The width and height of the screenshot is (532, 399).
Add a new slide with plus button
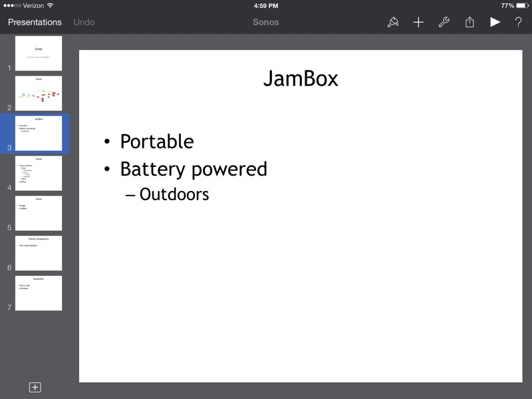(35, 387)
